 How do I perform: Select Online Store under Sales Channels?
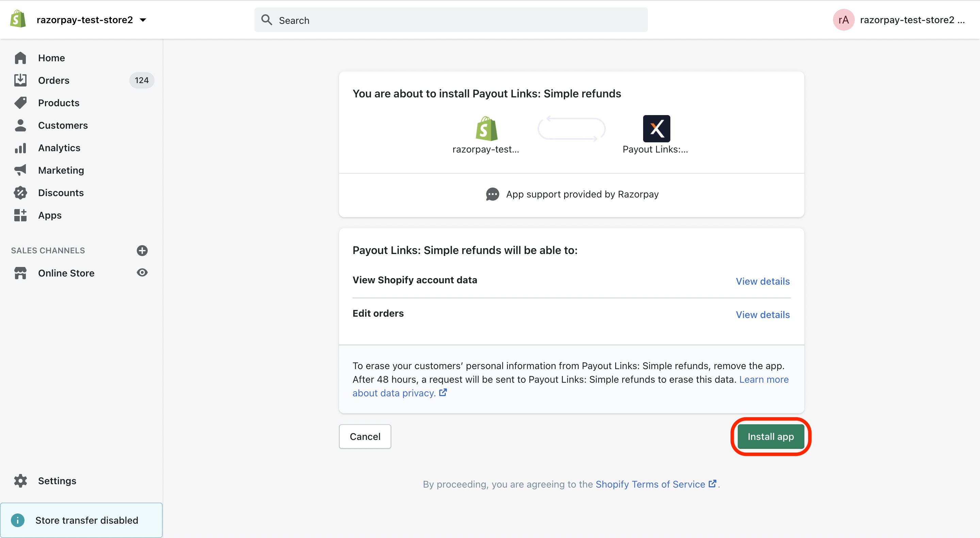click(x=66, y=273)
